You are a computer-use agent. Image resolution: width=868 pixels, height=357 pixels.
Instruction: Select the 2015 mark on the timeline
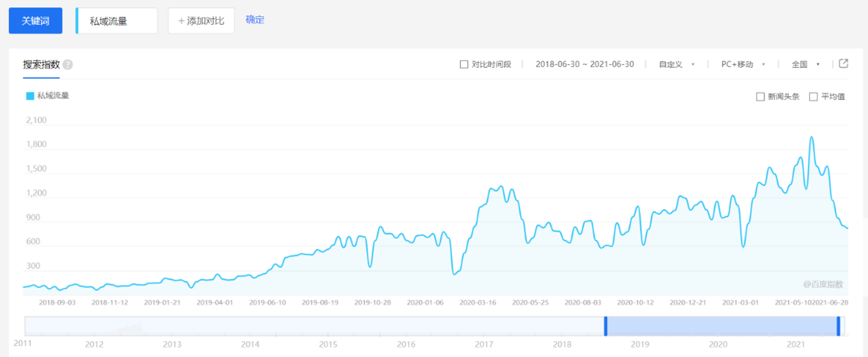click(x=328, y=344)
